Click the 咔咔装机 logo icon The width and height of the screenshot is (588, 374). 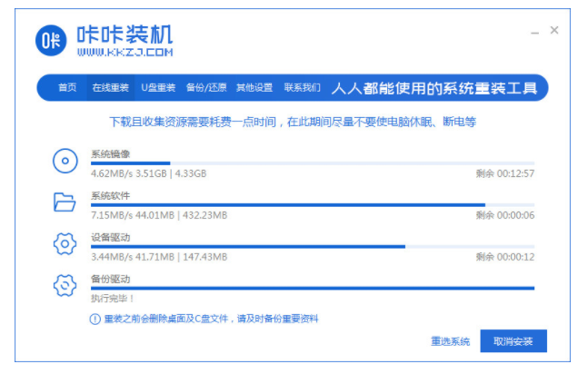(x=52, y=41)
